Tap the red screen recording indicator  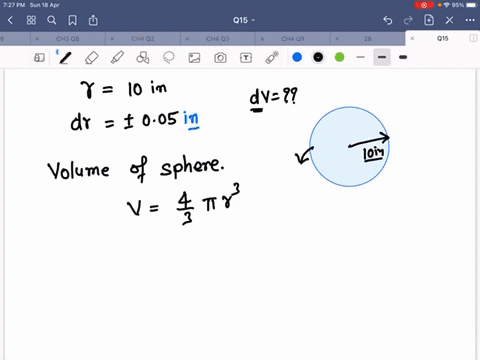pyautogui.click(x=424, y=5)
